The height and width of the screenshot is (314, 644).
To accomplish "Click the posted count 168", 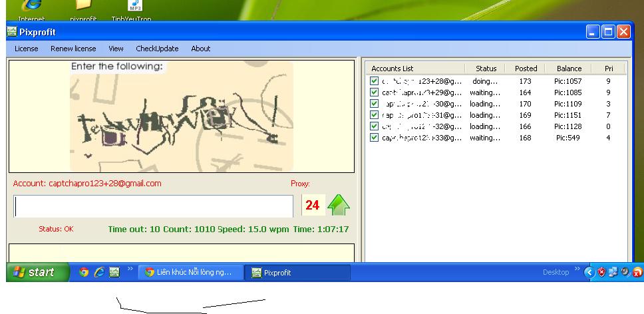I will pos(525,138).
